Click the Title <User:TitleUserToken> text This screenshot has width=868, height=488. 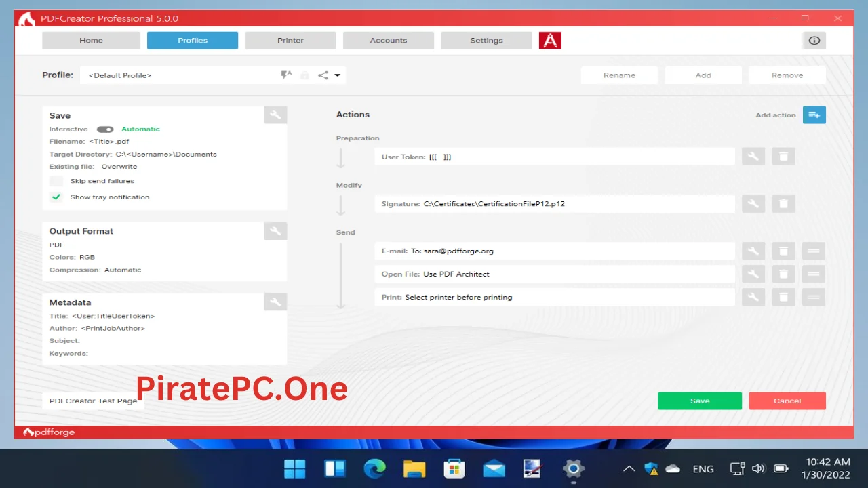coord(102,316)
